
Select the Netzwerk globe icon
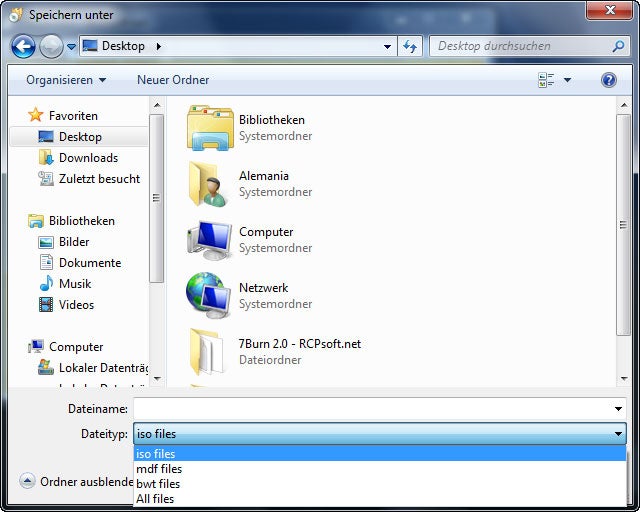point(209,296)
